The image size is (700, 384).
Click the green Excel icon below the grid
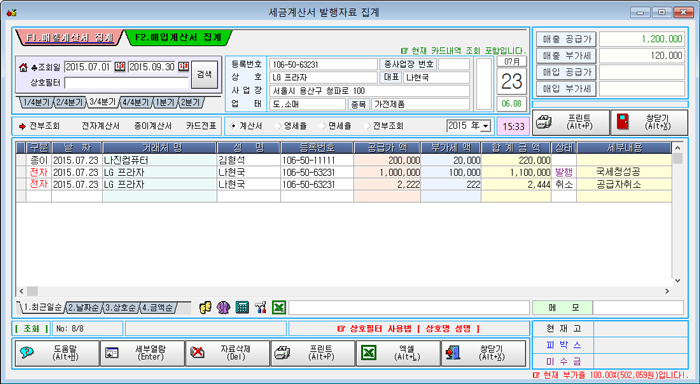(x=279, y=307)
